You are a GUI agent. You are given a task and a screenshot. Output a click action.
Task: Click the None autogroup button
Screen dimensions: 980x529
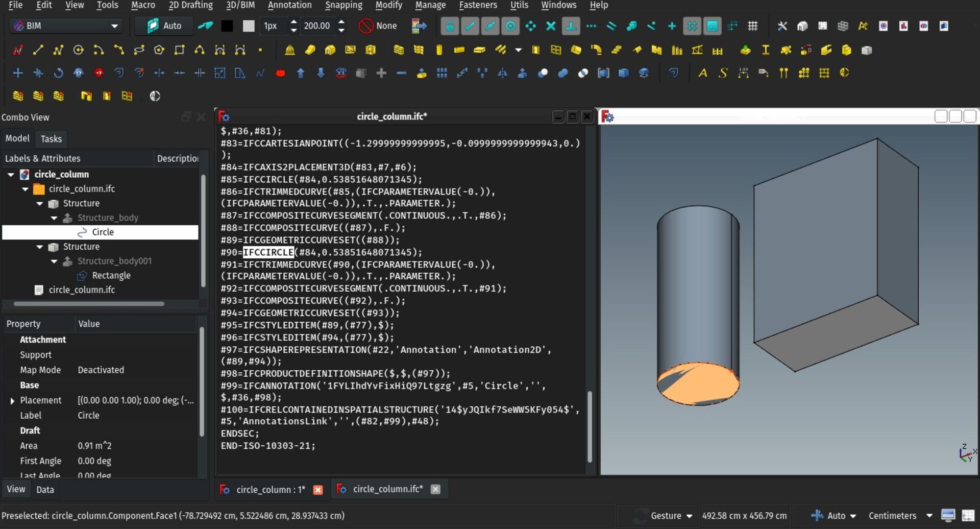pos(378,26)
